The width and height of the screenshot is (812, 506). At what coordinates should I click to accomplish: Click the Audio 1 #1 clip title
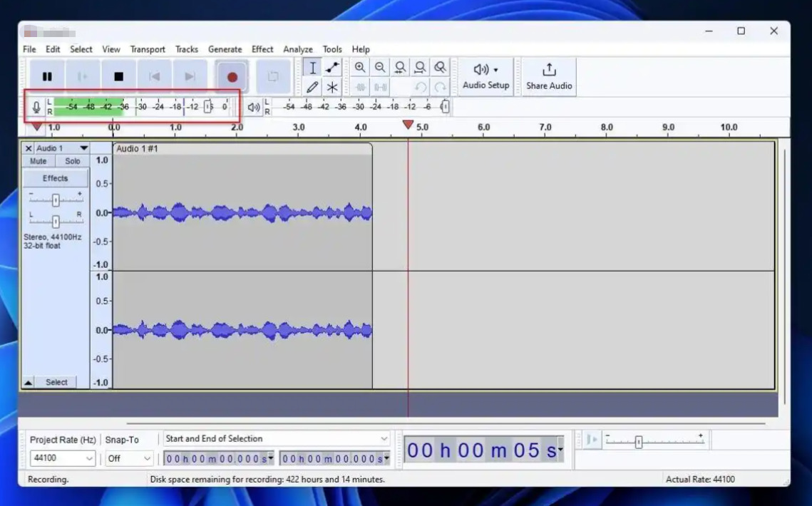click(x=137, y=149)
